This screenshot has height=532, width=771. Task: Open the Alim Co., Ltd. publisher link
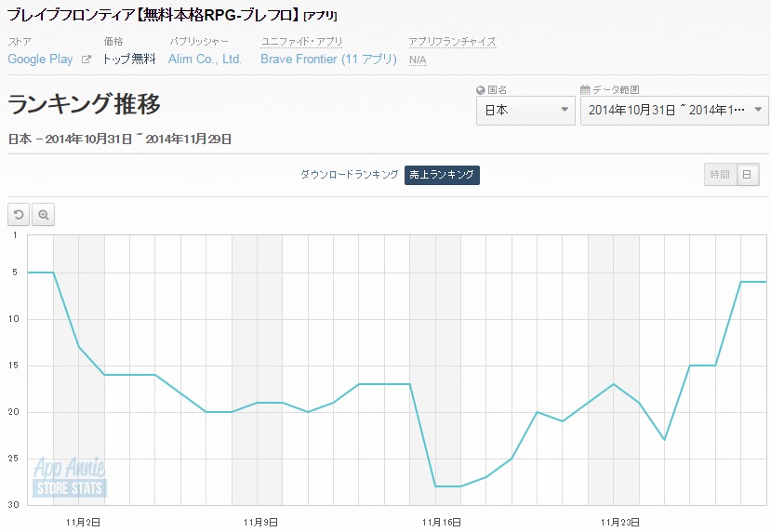(x=205, y=60)
